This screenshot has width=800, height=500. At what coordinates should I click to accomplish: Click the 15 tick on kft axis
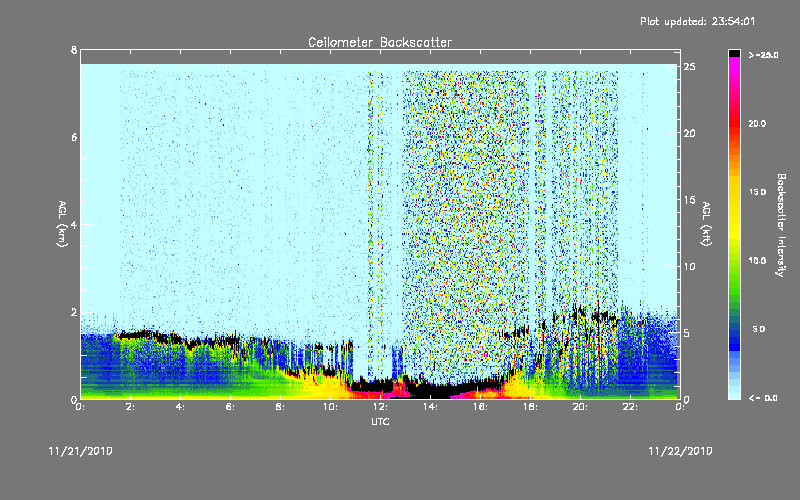(x=689, y=200)
